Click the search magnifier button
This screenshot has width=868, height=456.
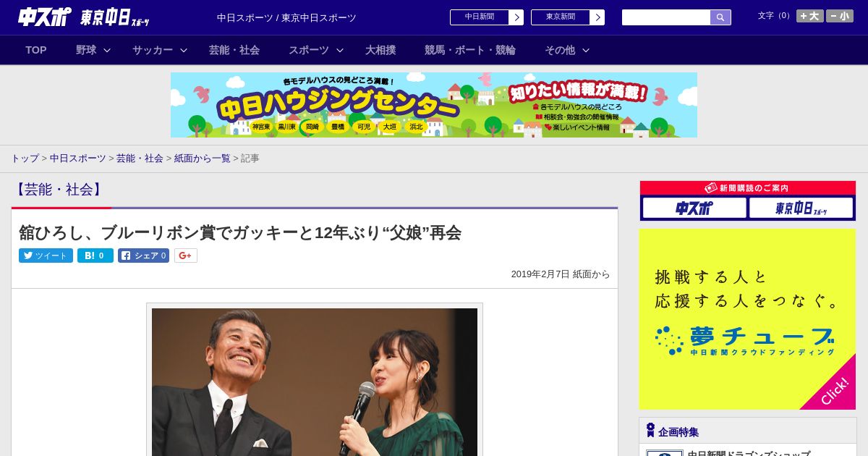(720, 17)
